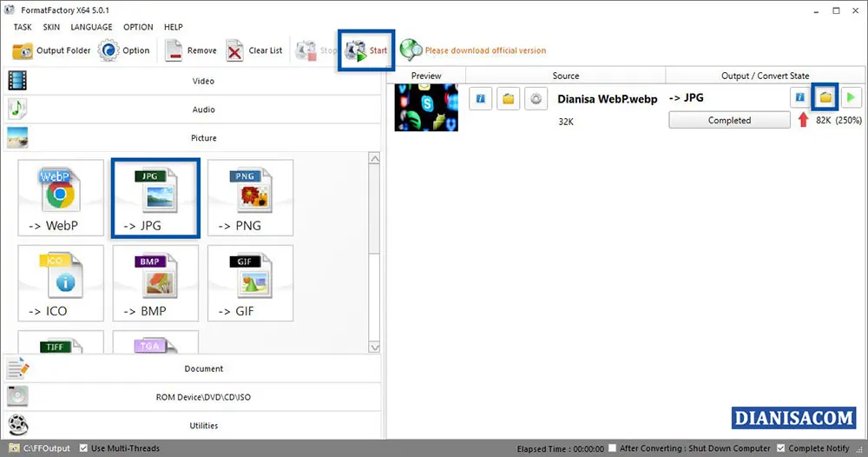Screen dimensions: 868x457
Task: Click the Output / Convert State column header
Action: (x=765, y=76)
